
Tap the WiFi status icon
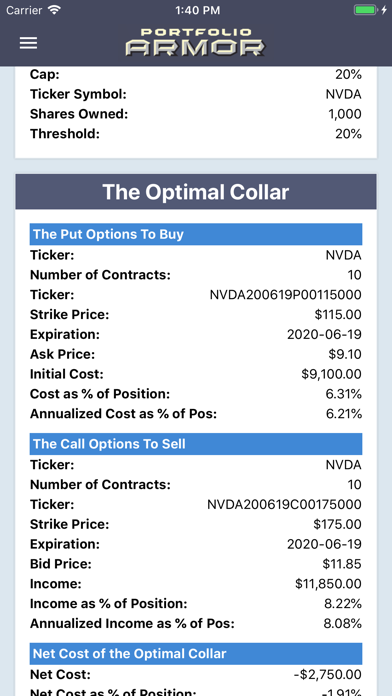pos(55,10)
